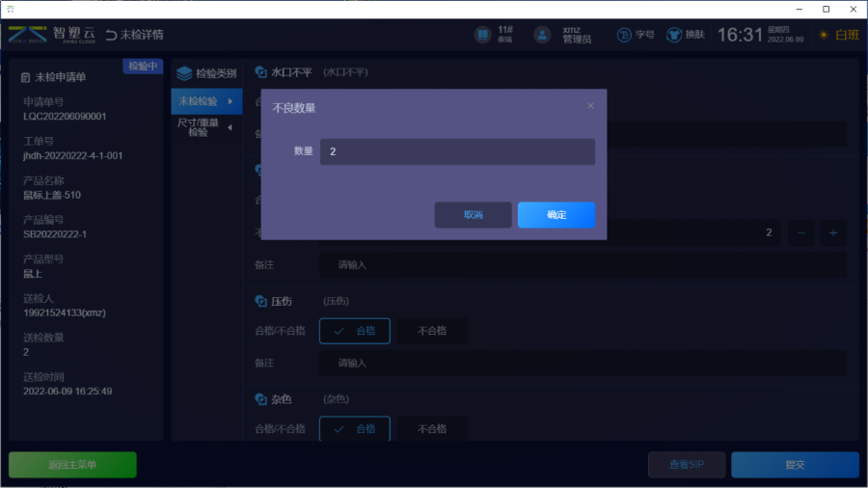Click the 数量 input field
This screenshot has width=868, height=488.
click(457, 152)
